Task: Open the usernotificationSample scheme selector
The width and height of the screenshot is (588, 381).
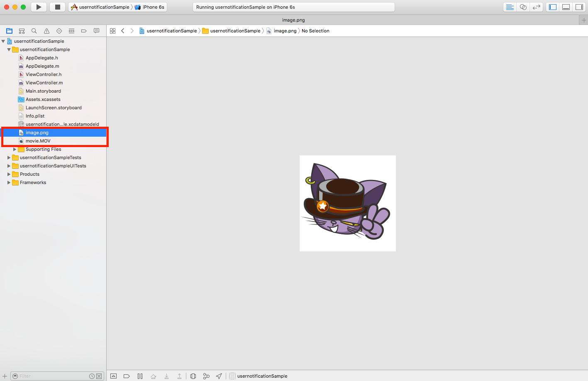Action: click(100, 7)
